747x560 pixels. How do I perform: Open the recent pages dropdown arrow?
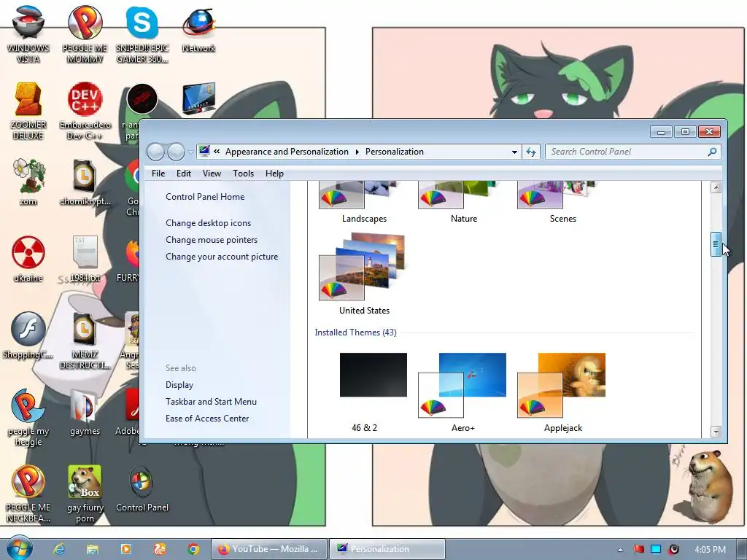(x=190, y=152)
